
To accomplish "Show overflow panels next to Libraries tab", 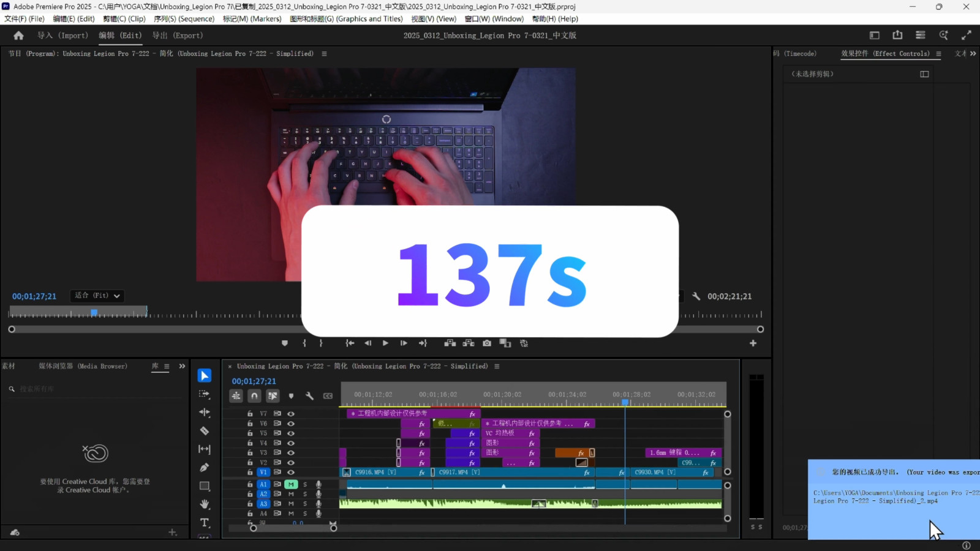I will 182,366.
